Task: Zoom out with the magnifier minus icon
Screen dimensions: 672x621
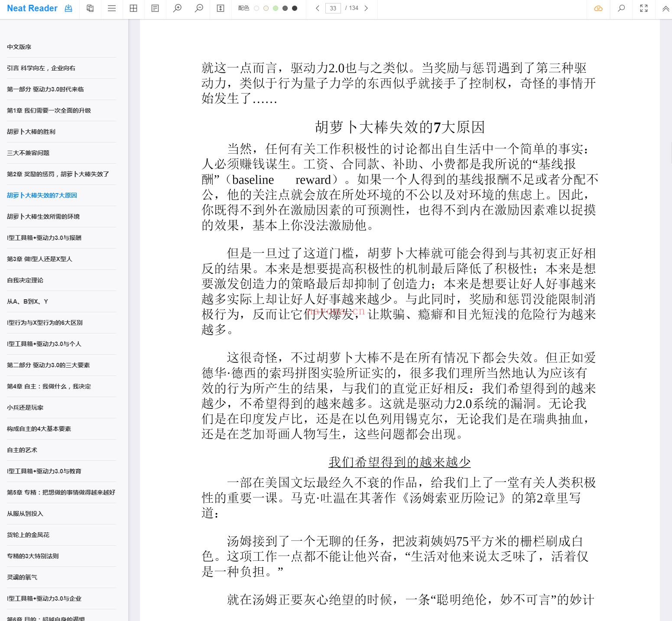Action: (x=199, y=8)
